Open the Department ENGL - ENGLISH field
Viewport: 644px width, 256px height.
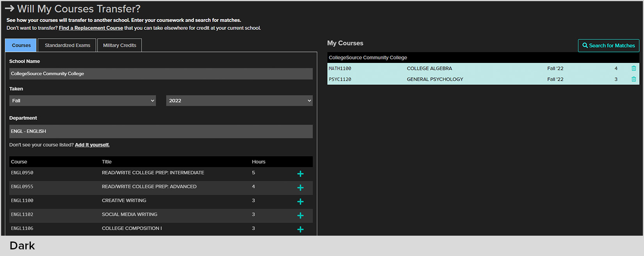(161, 131)
